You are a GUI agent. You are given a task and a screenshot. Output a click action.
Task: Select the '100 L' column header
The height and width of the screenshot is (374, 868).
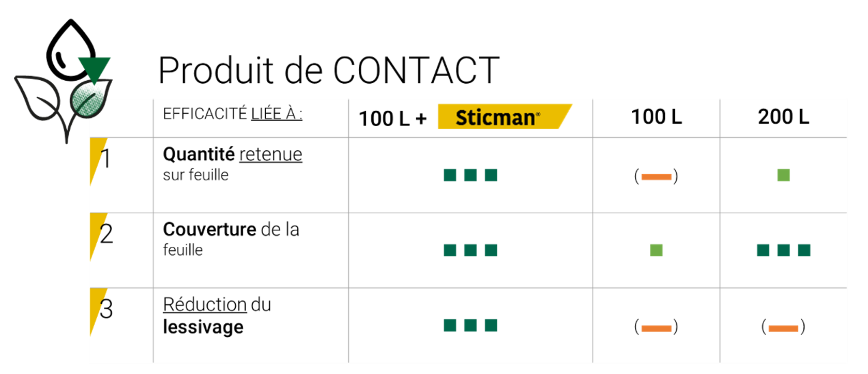coord(657,117)
